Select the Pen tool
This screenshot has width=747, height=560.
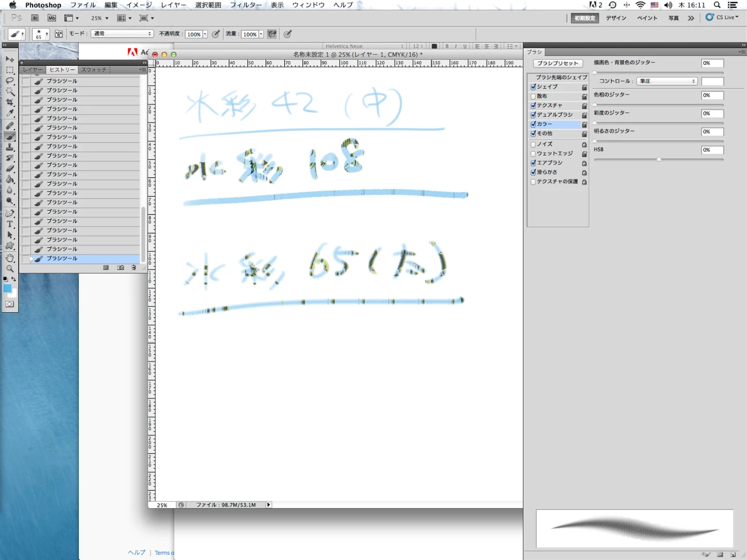tap(10, 214)
